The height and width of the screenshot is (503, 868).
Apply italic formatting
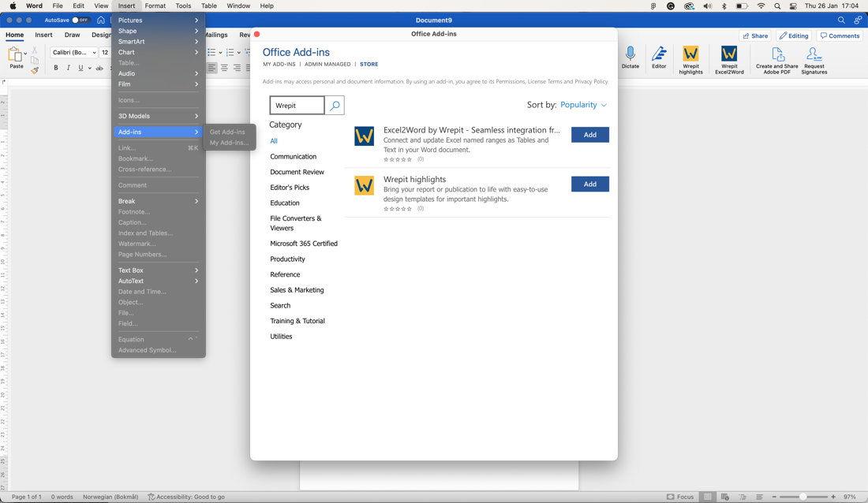(68, 68)
